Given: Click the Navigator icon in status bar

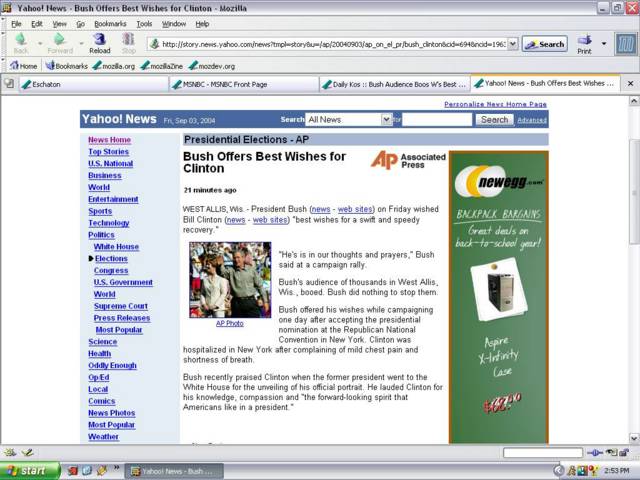Looking at the screenshot, I should pos(10,452).
